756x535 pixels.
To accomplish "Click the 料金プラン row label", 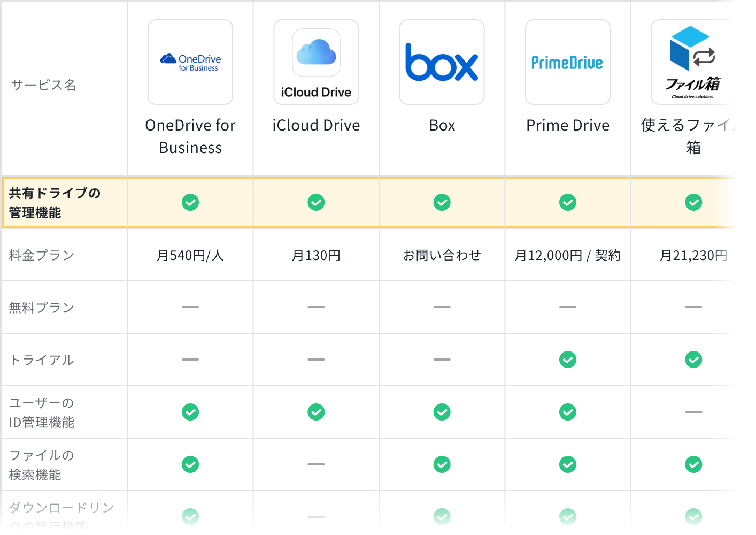I will [42, 255].
